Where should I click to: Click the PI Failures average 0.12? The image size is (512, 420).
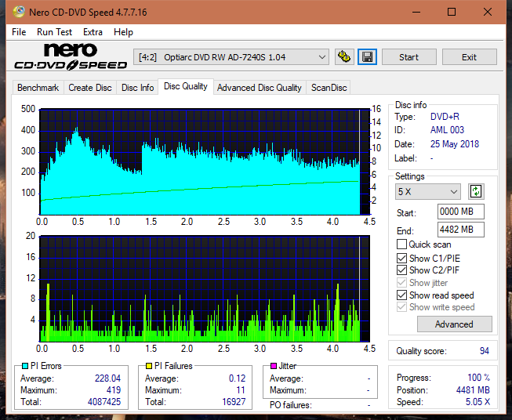click(237, 378)
